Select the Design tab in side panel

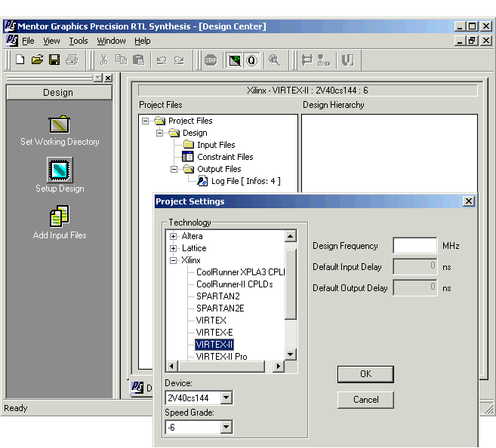59,93
